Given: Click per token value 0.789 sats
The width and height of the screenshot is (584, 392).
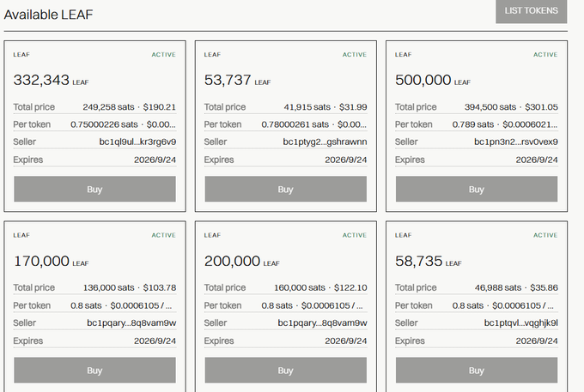Looking at the screenshot, I should [472, 124].
